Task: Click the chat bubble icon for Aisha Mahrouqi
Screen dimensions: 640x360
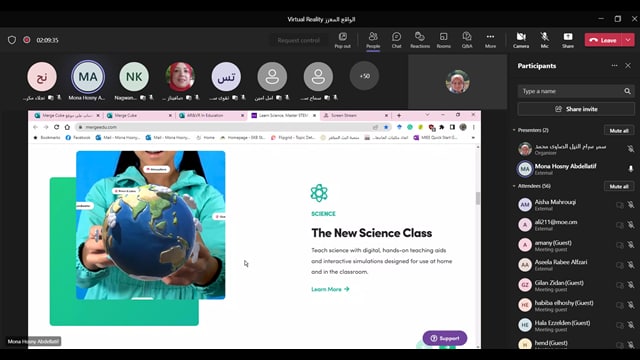Action: (620, 205)
